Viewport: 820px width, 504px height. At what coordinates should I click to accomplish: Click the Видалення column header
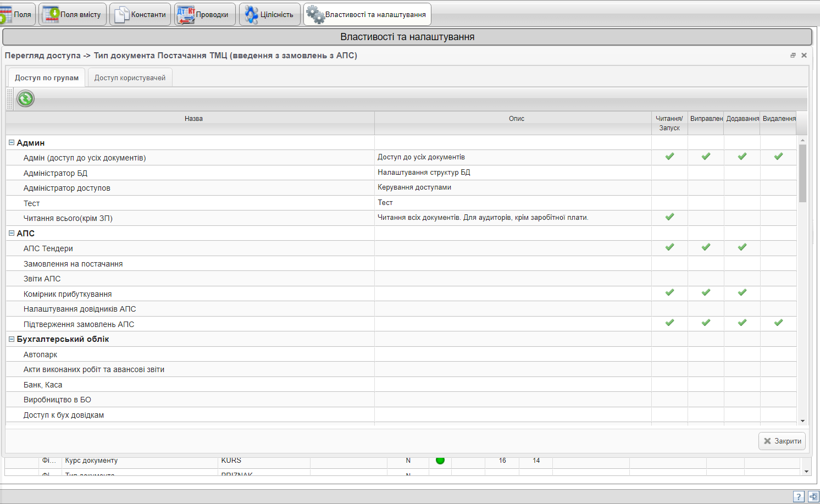[778, 123]
